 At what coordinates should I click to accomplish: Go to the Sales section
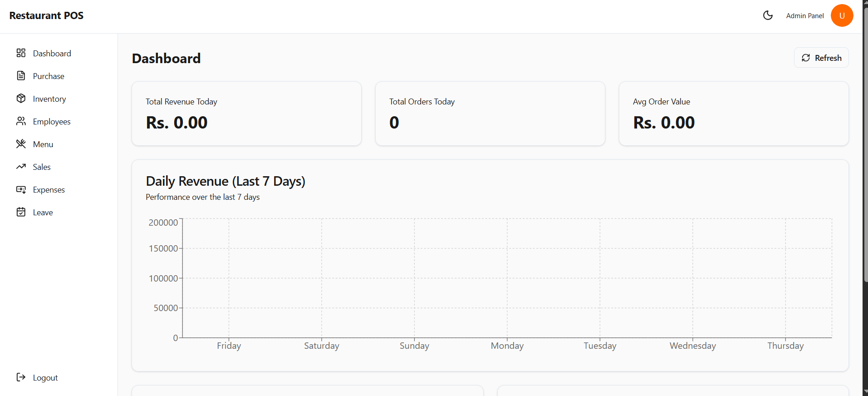[x=42, y=167]
